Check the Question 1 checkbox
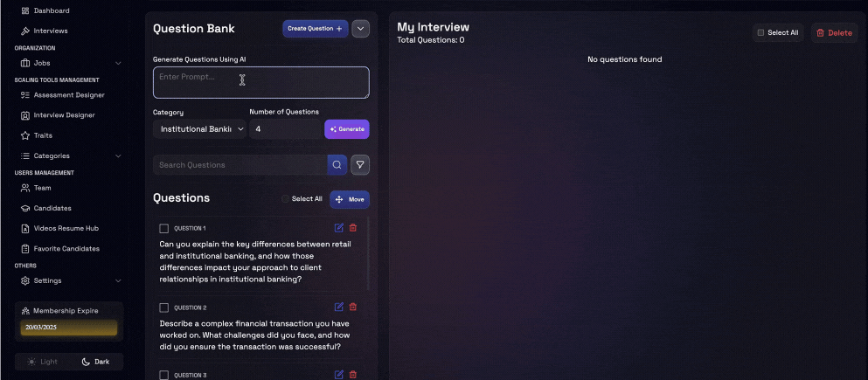Viewport: 868px width, 380px height. [163, 229]
